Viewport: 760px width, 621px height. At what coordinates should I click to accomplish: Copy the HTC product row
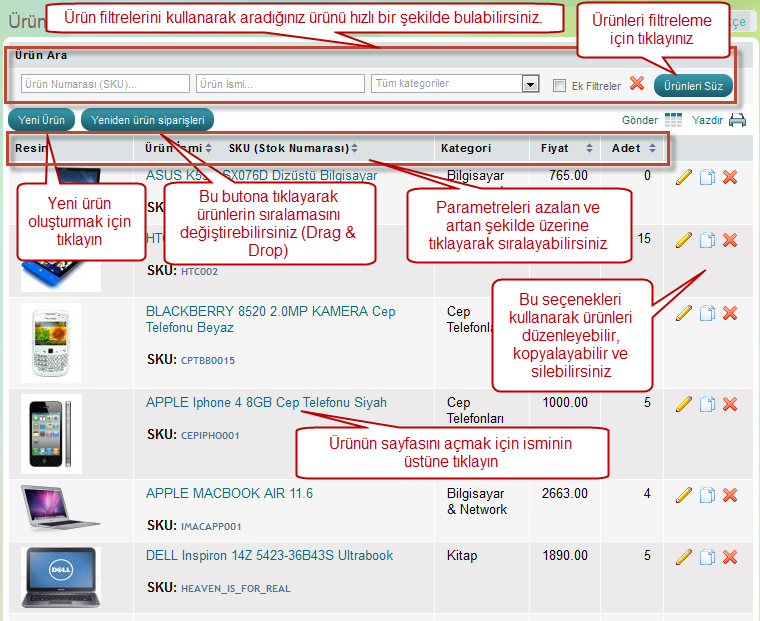(707, 240)
